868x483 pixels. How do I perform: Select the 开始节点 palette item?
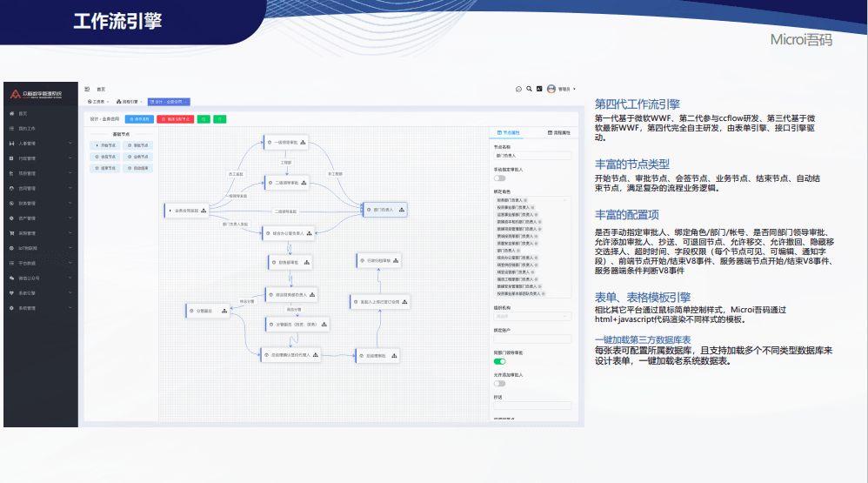[105, 145]
